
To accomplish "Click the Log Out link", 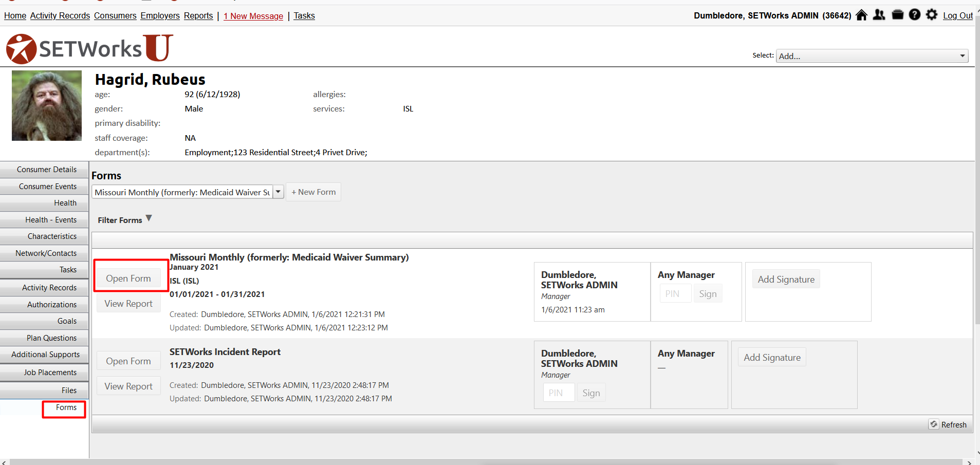I will [958, 15].
